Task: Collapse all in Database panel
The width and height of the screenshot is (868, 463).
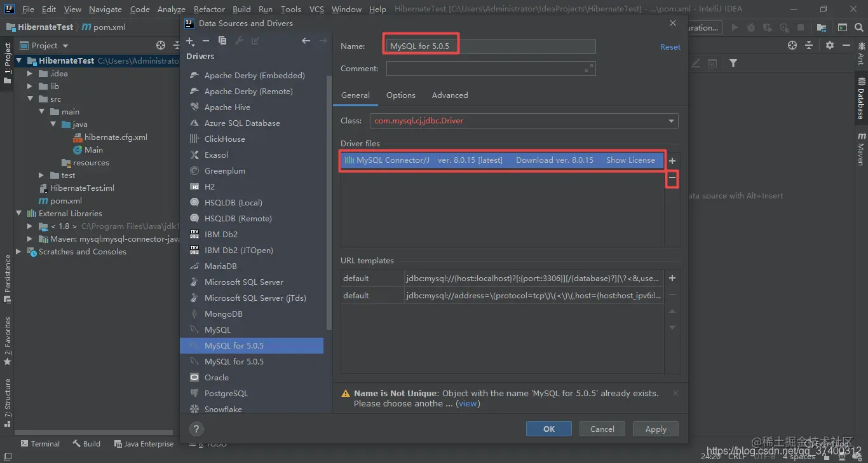Action: (809, 45)
